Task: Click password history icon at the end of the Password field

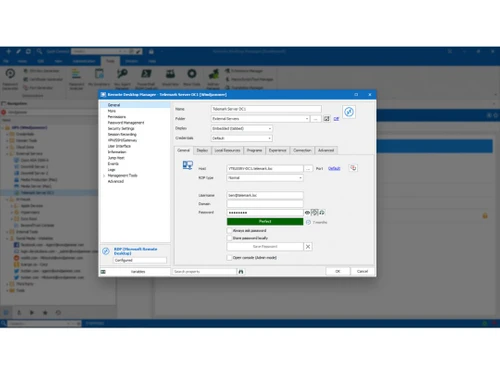Action: tap(322, 212)
